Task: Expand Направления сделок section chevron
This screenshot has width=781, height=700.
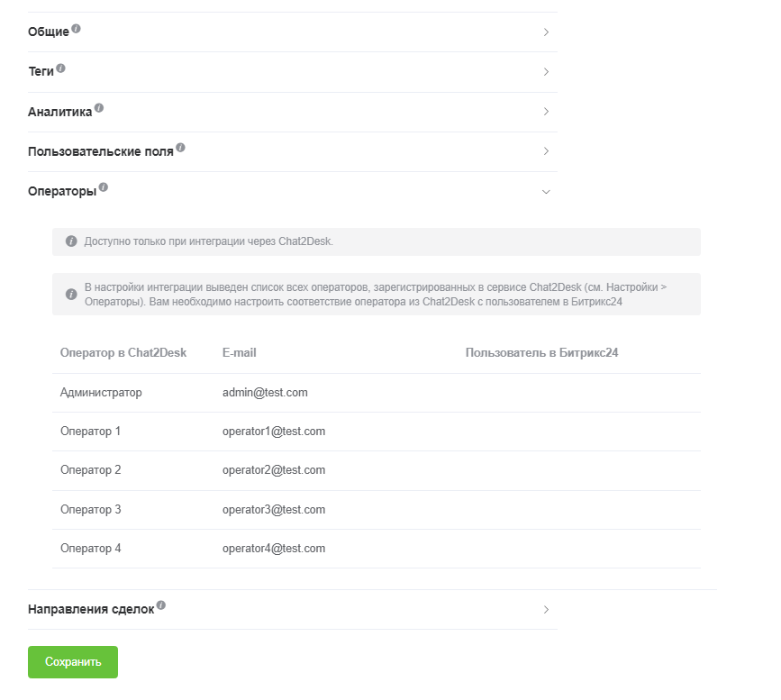Action: click(x=546, y=609)
